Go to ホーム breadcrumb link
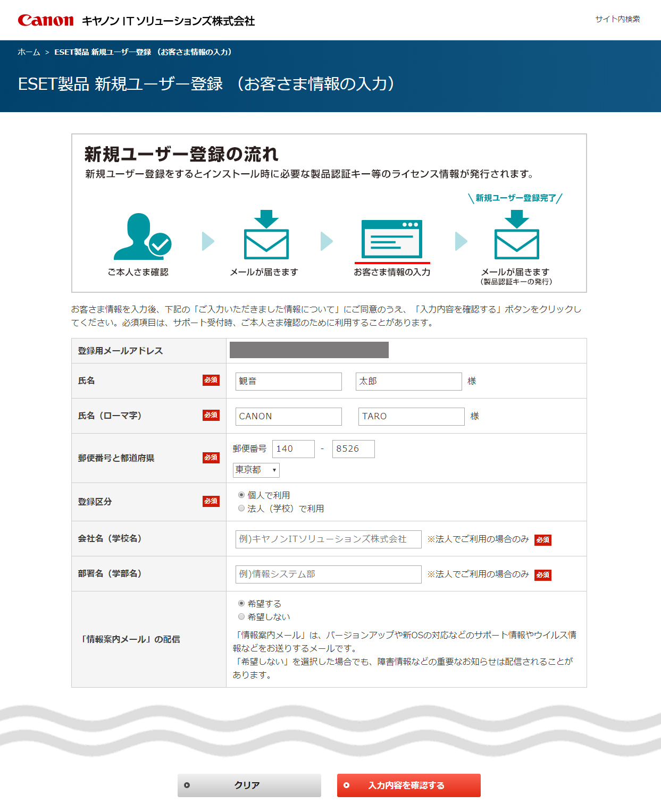This screenshot has width=661, height=812. tap(29, 52)
